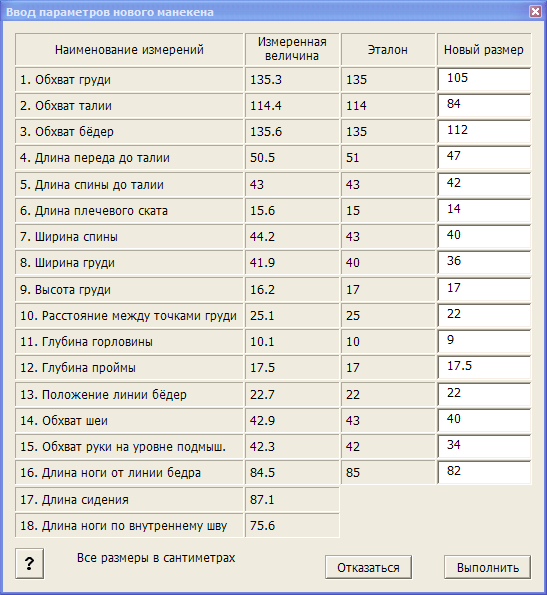The image size is (547, 595).
Task: Click the question mark help button
Action: (x=30, y=564)
